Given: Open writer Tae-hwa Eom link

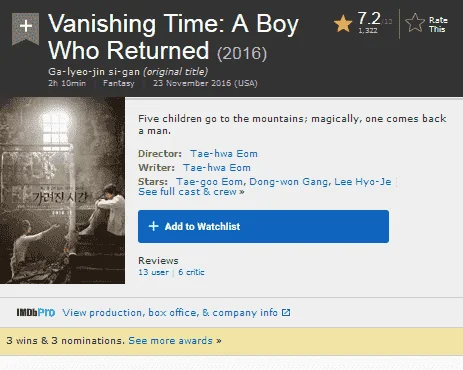Looking at the screenshot, I should (217, 168).
